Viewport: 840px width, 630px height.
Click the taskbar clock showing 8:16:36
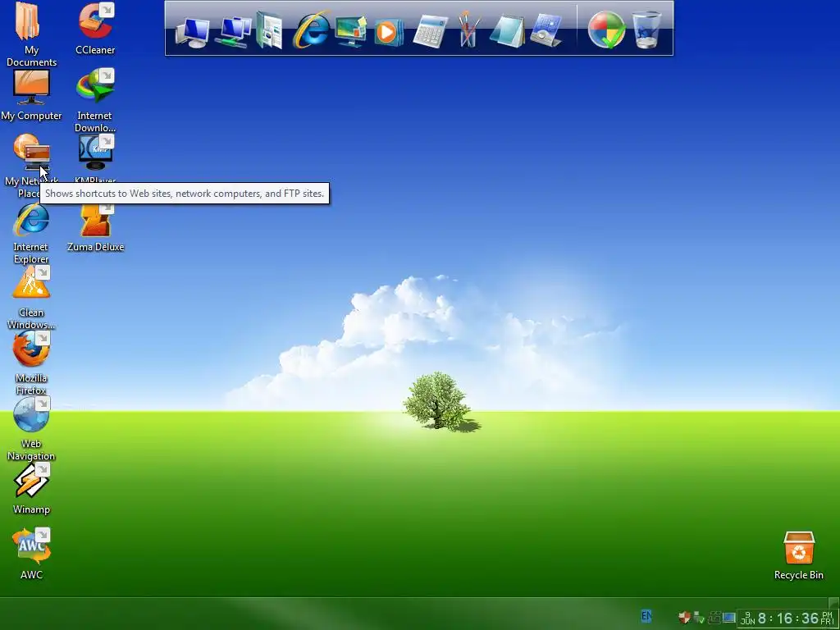tap(787, 619)
